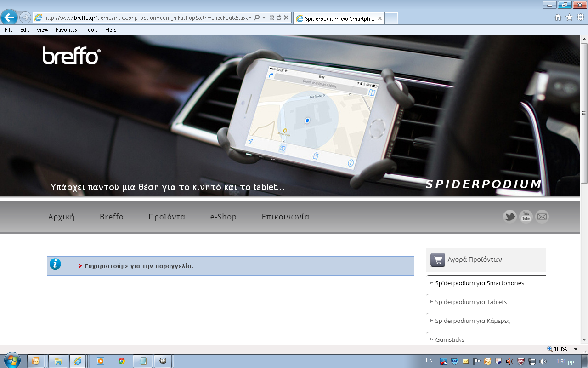This screenshot has height=368, width=588.
Task: Click the Internet Explorer taskbar icon
Action: pyautogui.click(x=78, y=361)
